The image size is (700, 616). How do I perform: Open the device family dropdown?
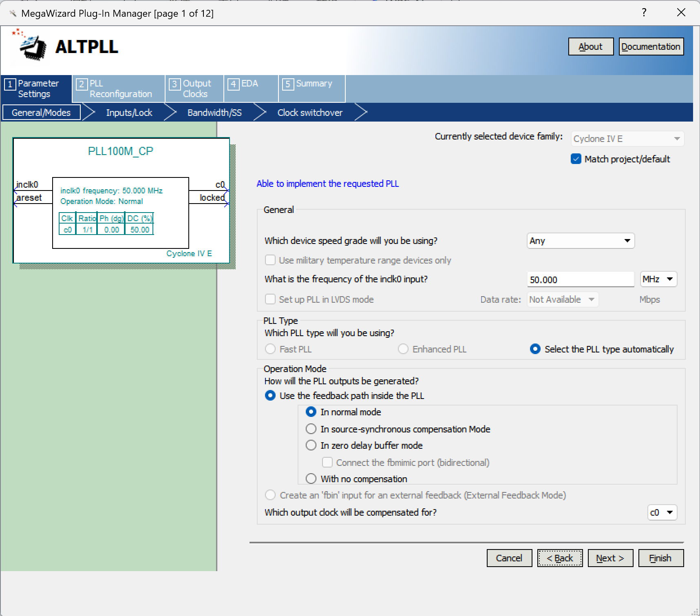[627, 139]
